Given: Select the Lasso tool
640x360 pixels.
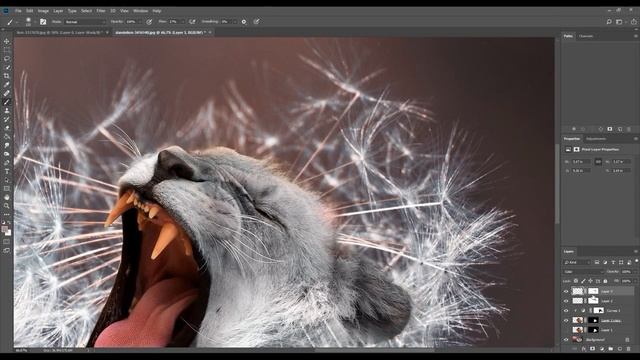Looking at the screenshot, I should click(x=7, y=58).
